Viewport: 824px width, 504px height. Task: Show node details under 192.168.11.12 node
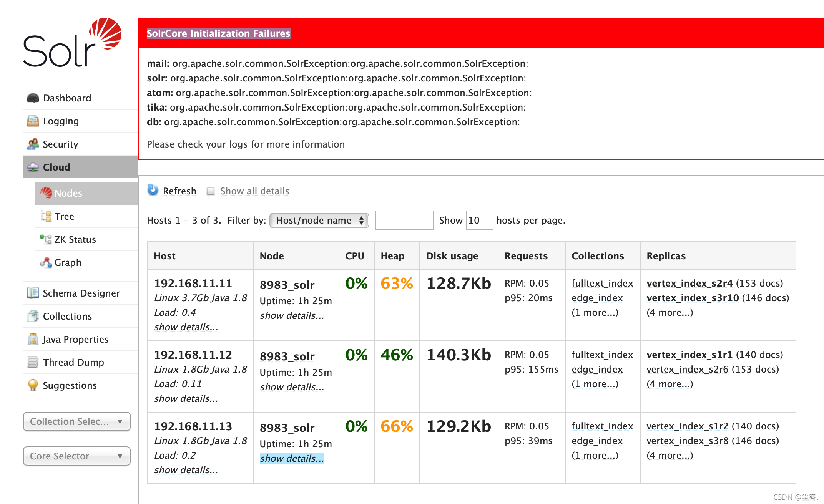point(292,387)
